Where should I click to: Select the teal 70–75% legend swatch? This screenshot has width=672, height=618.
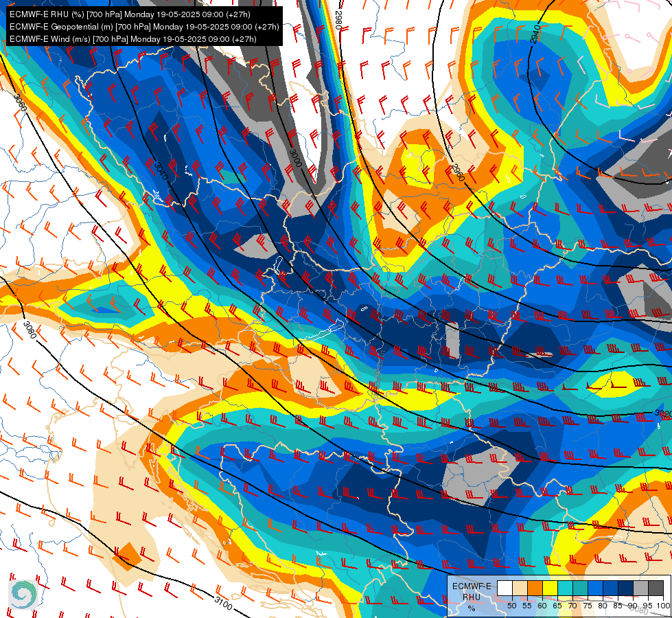pos(580,588)
